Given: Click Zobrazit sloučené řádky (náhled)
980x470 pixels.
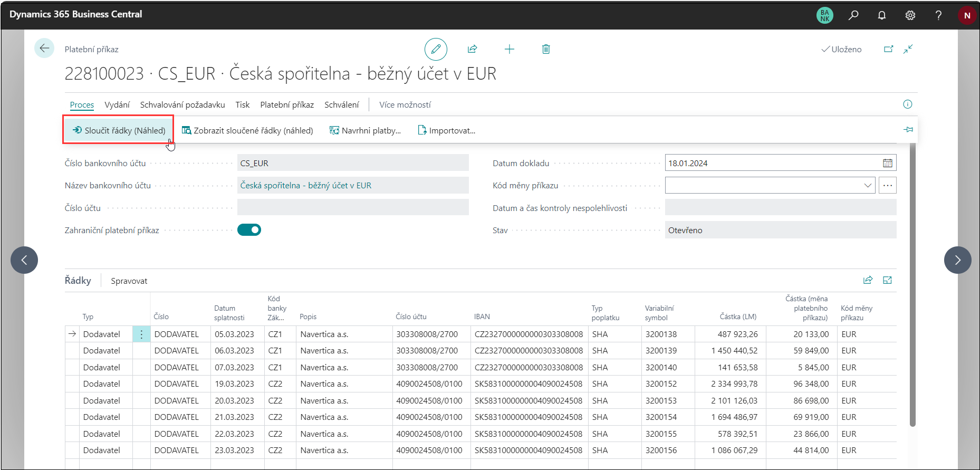Looking at the screenshot, I should point(247,130).
